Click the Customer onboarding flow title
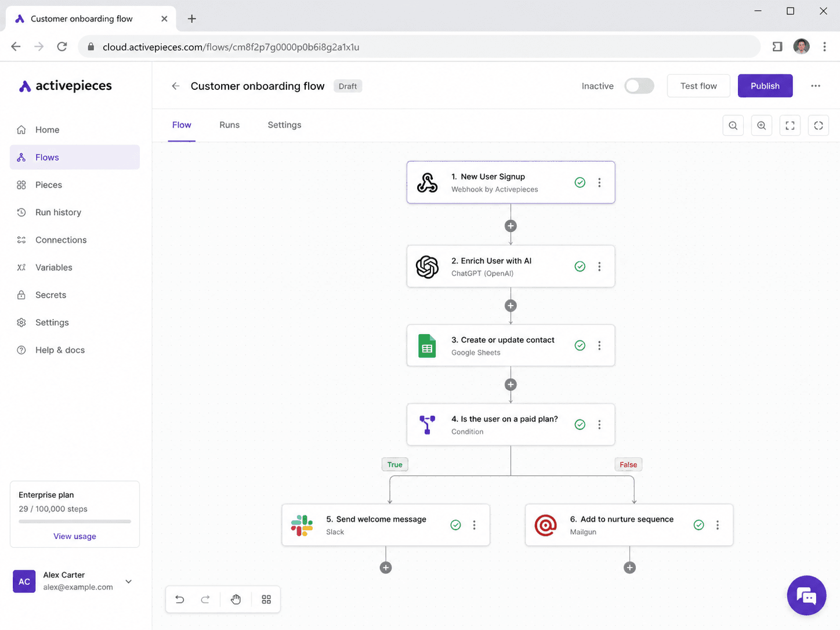 coord(258,86)
